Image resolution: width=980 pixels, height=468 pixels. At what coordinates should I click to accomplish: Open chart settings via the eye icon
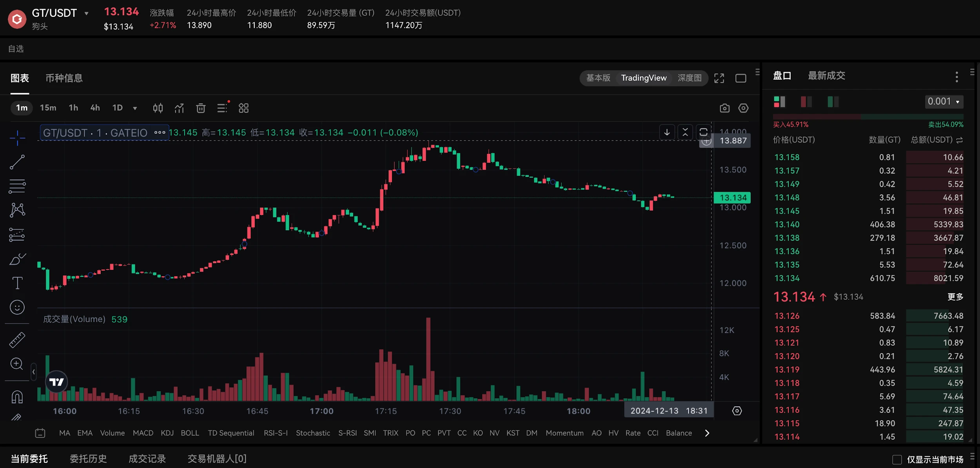point(743,108)
